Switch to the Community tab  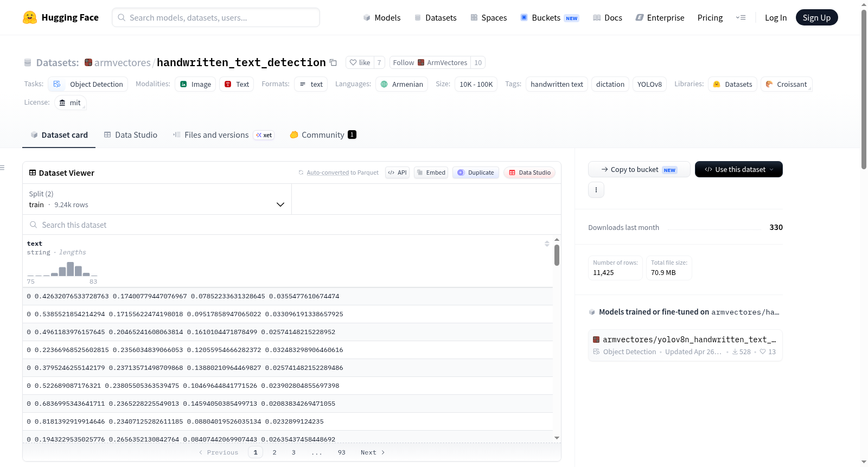(x=323, y=135)
